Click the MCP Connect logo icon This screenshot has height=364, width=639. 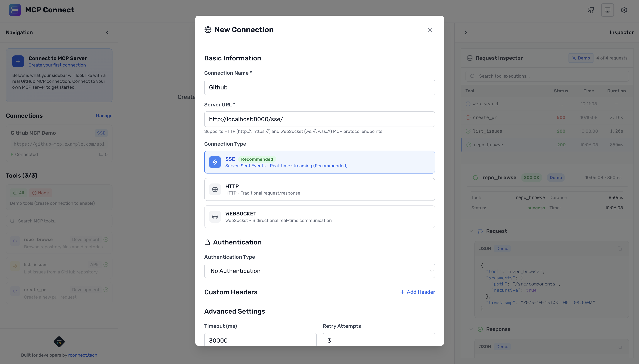[14, 10]
